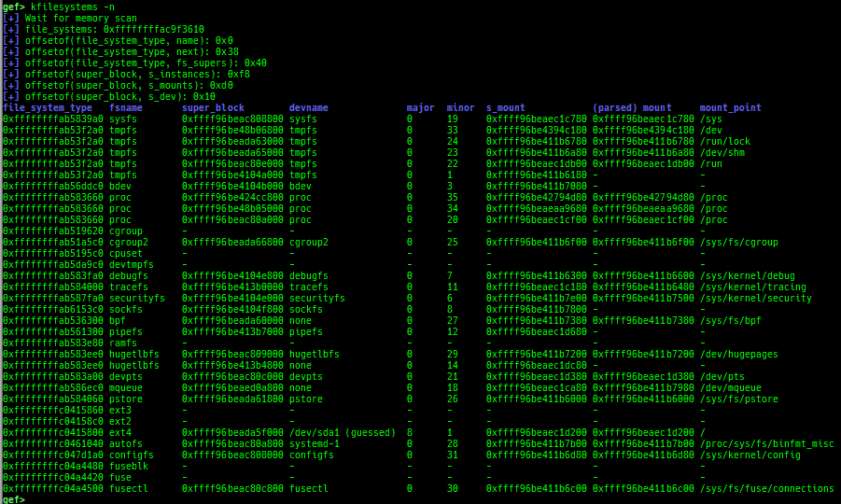Click the 'fusectl' devname entry
Screen dimensions: 841x504
coord(308,489)
